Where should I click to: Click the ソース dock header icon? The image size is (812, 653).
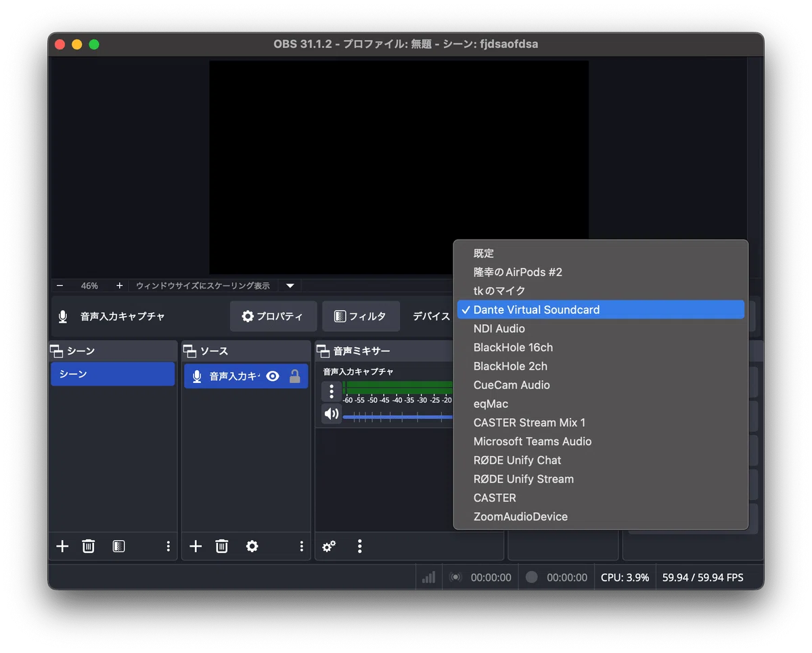point(189,351)
